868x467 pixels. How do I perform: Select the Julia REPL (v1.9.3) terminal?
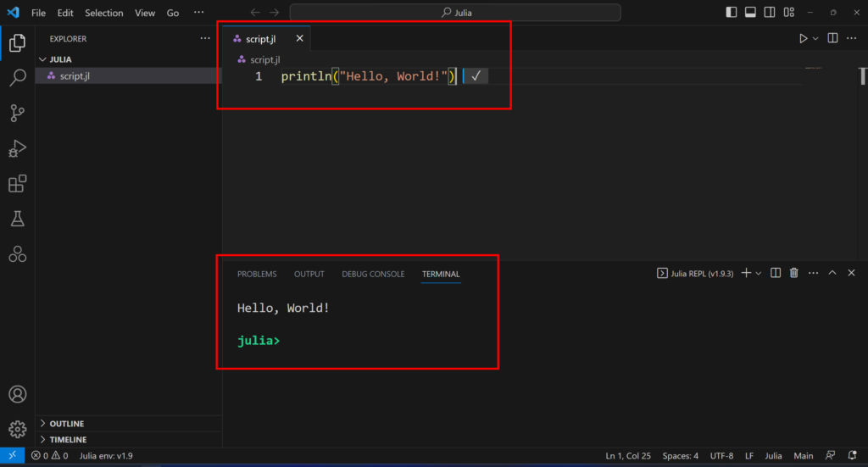point(695,274)
